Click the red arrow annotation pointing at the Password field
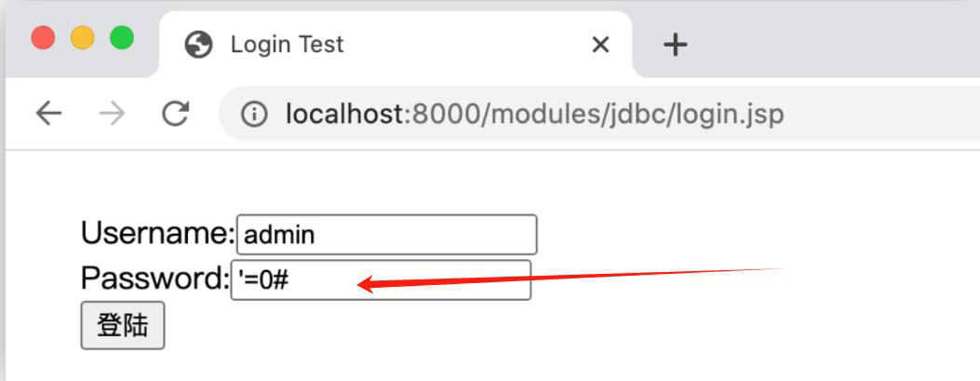This screenshot has height=381, width=980. pyautogui.click(x=571, y=279)
